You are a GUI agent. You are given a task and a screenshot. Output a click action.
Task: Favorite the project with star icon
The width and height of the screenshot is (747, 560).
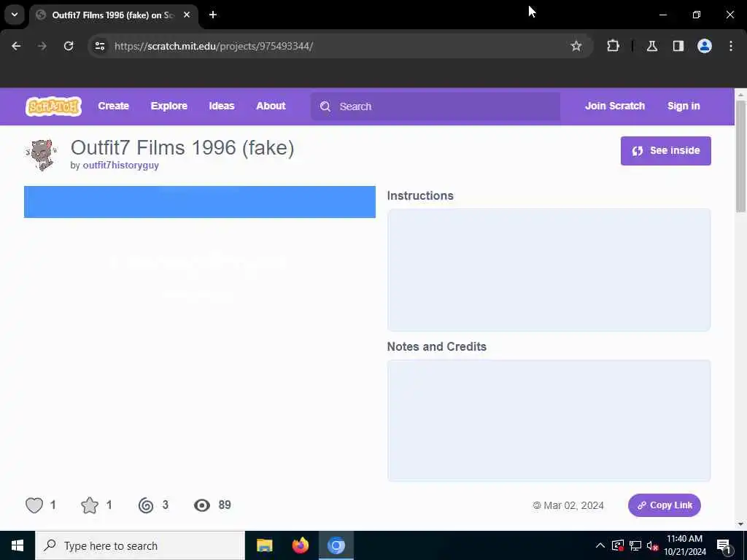[90, 505]
